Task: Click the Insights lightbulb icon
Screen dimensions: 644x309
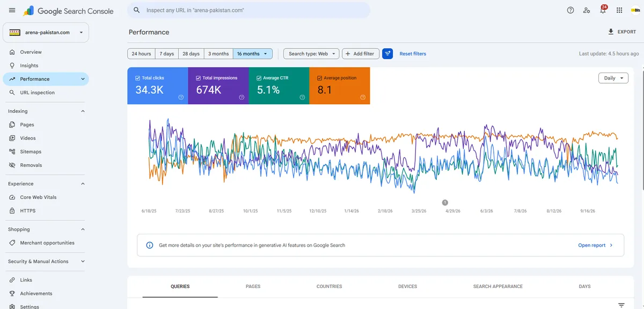Action: [12, 66]
